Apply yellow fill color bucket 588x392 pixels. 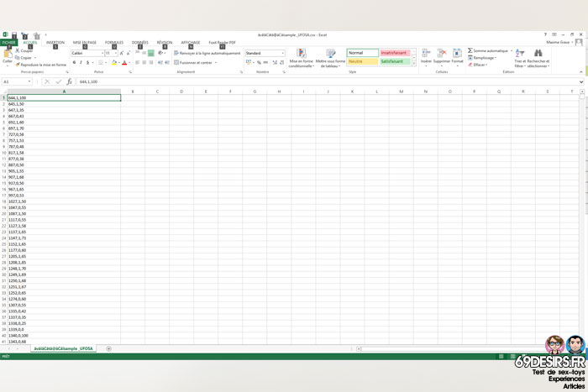(114, 63)
